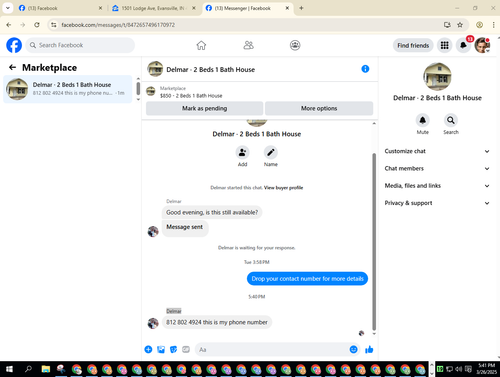500x377 pixels.
Task: Open Facebook logo home link
Action: (14, 45)
